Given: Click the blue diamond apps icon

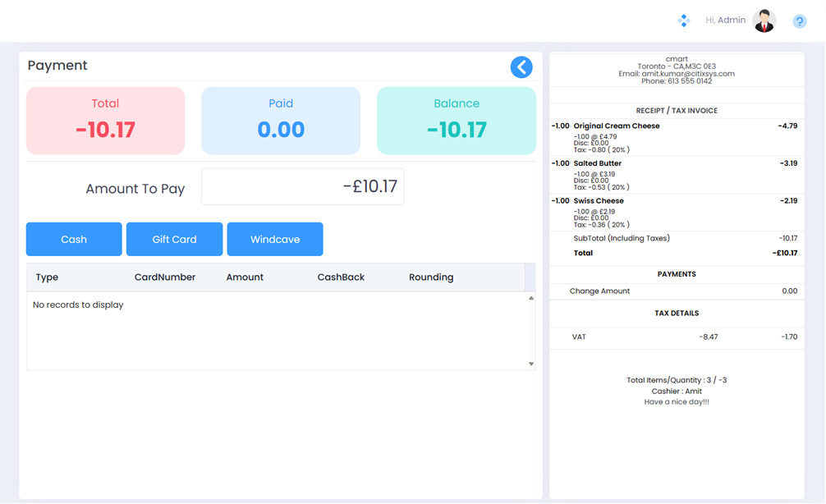Looking at the screenshot, I should [x=683, y=21].
